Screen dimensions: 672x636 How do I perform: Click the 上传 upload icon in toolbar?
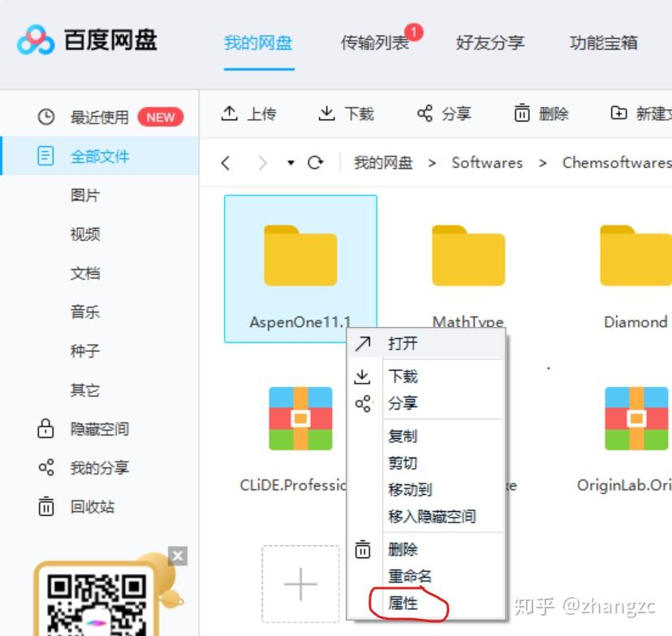230,114
